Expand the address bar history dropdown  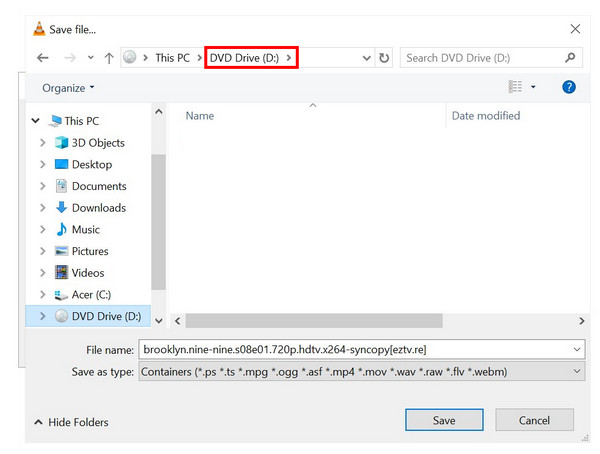coord(366,58)
